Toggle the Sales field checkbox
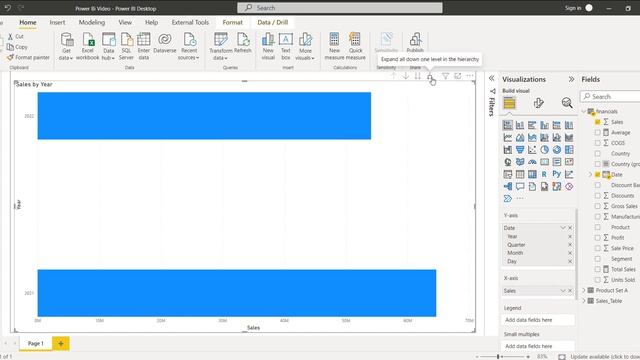The width and height of the screenshot is (640, 360). click(x=598, y=122)
